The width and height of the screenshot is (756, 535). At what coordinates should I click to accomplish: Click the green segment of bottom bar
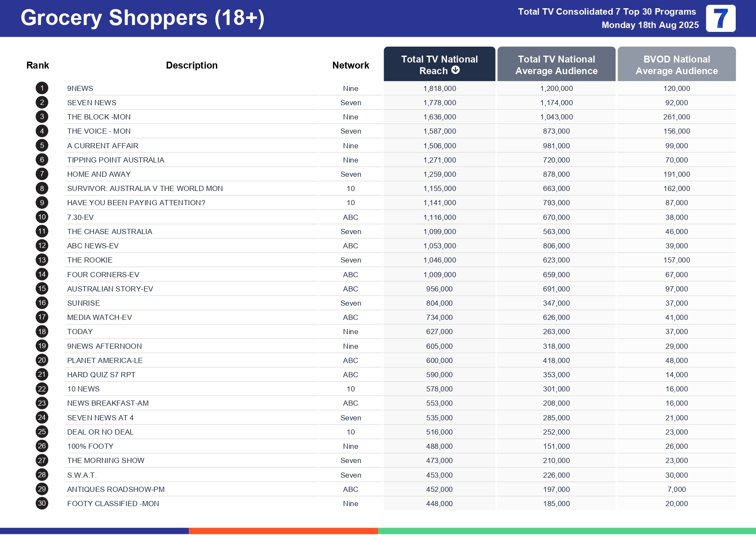point(566,531)
